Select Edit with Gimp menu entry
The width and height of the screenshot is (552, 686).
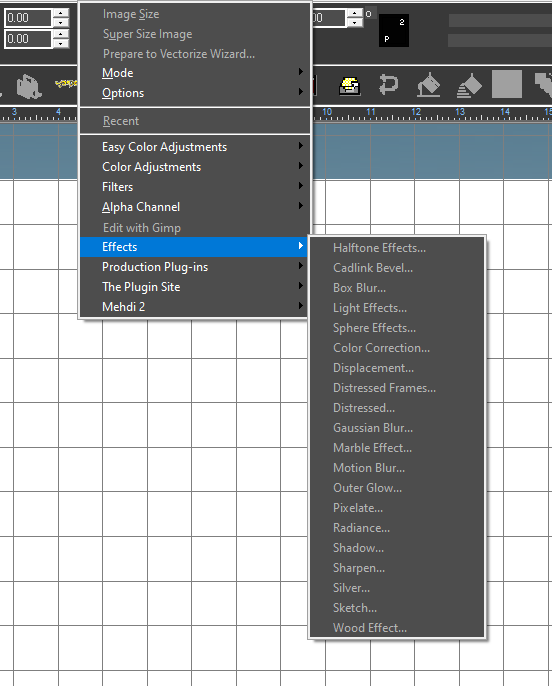point(194,228)
